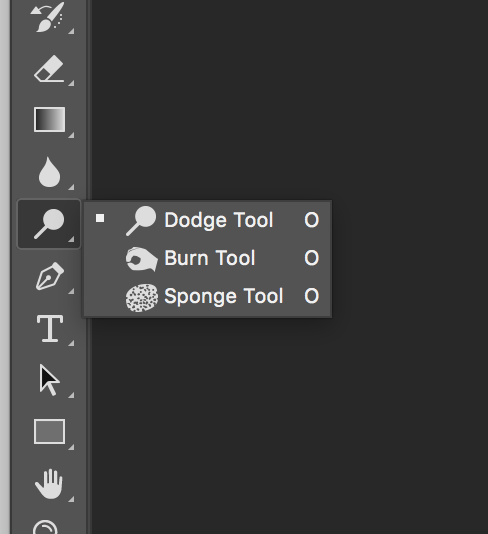Screen dimensions: 488x534
Task: Select the Hand tool
Action: point(49,484)
